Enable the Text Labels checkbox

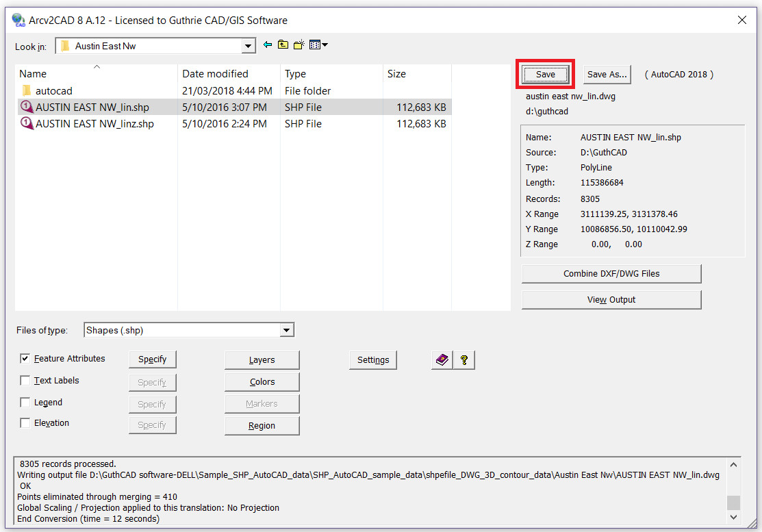coord(25,381)
